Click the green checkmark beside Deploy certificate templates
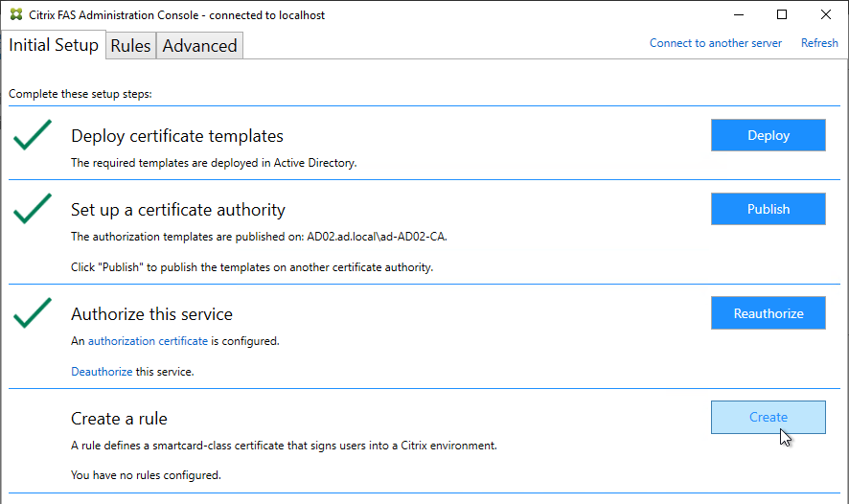The width and height of the screenshot is (849, 504). (x=33, y=135)
